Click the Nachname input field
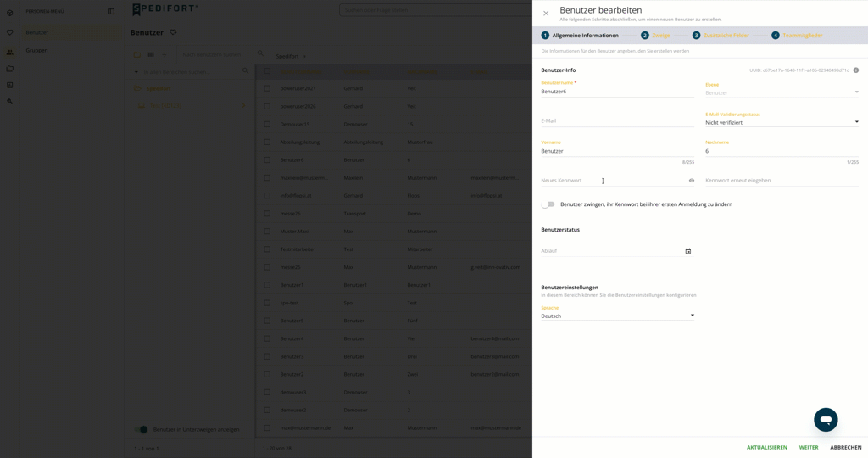Viewport: 868px width, 458px height. 782,151
